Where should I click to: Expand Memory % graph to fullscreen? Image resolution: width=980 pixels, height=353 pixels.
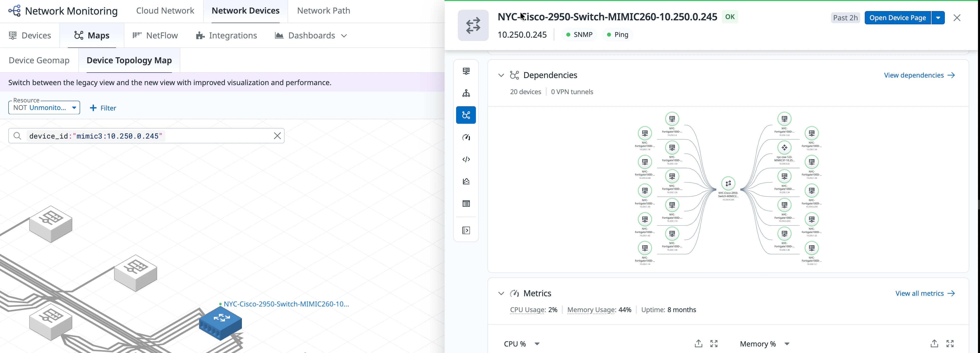point(950,344)
